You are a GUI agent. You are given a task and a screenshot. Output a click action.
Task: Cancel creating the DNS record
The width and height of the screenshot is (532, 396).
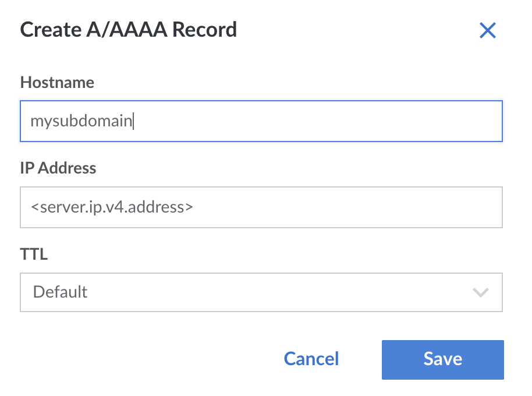click(311, 359)
